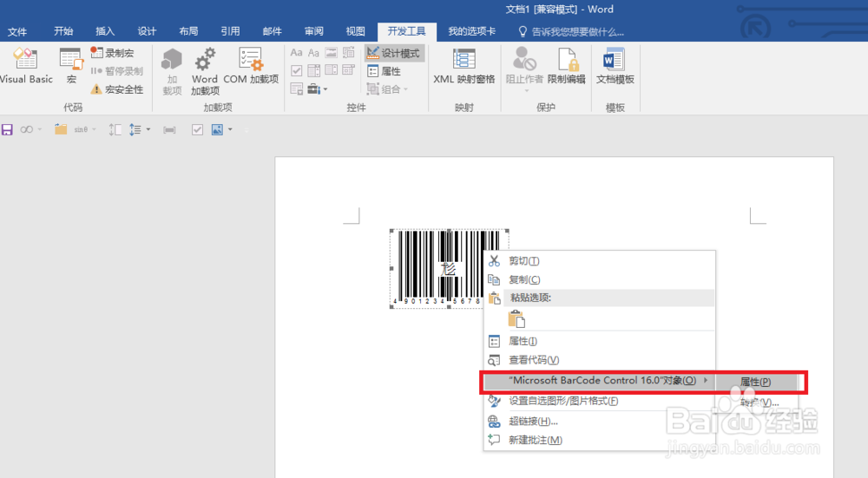The width and height of the screenshot is (868, 478).
Task: Open the 我的选项卡 tab
Action: point(471,31)
